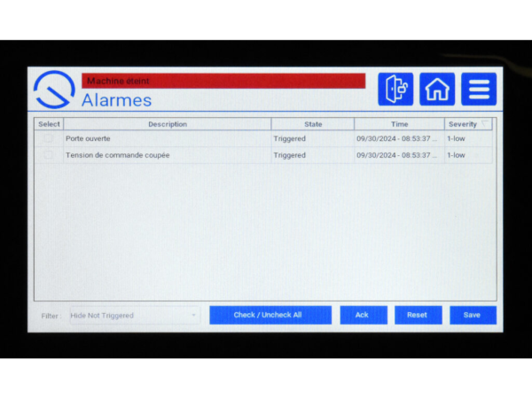Open the Hide Not Triggered filter dropdown
The width and height of the screenshot is (532, 399).
click(x=133, y=315)
